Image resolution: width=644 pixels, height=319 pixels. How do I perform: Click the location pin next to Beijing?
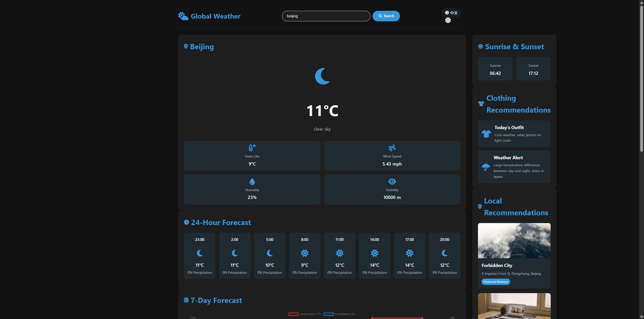(x=186, y=46)
